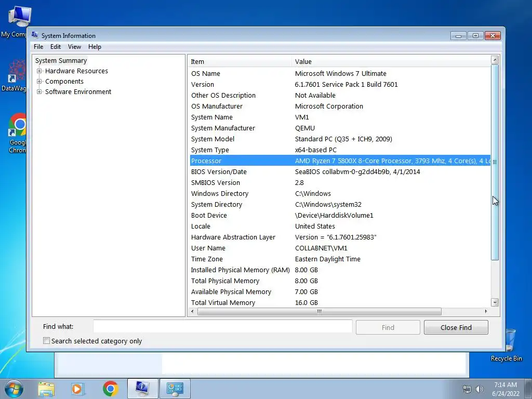Click into the Find what field
The height and width of the screenshot is (399, 532).
(222, 326)
